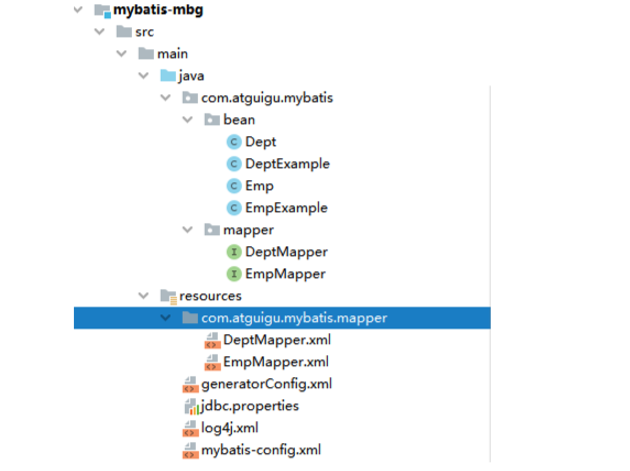The image size is (630, 471).
Task: Click the jdbc.properties file icon
Action: tap(190, 406)
